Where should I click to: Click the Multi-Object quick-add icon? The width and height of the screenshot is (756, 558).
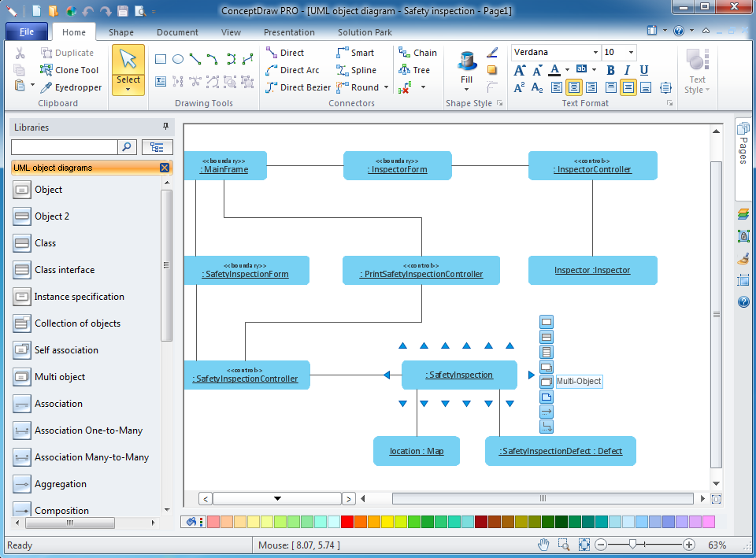[x=547, y=382]
